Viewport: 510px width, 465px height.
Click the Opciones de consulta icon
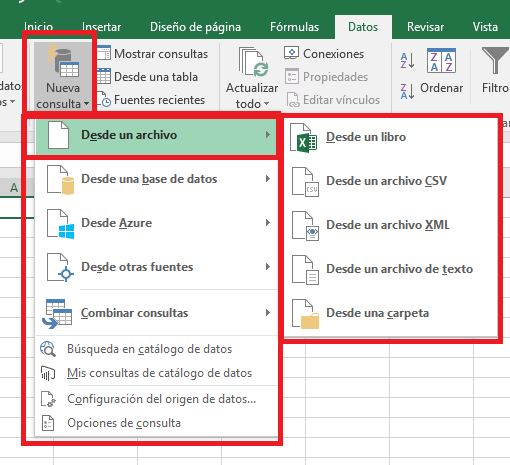(x=48, y=423)
